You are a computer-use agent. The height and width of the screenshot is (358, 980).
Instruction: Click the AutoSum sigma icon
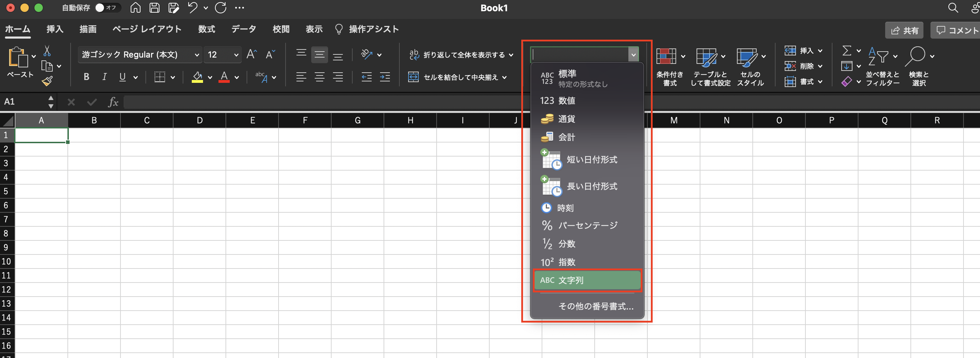pyautogui.click(x=847, y=51)
